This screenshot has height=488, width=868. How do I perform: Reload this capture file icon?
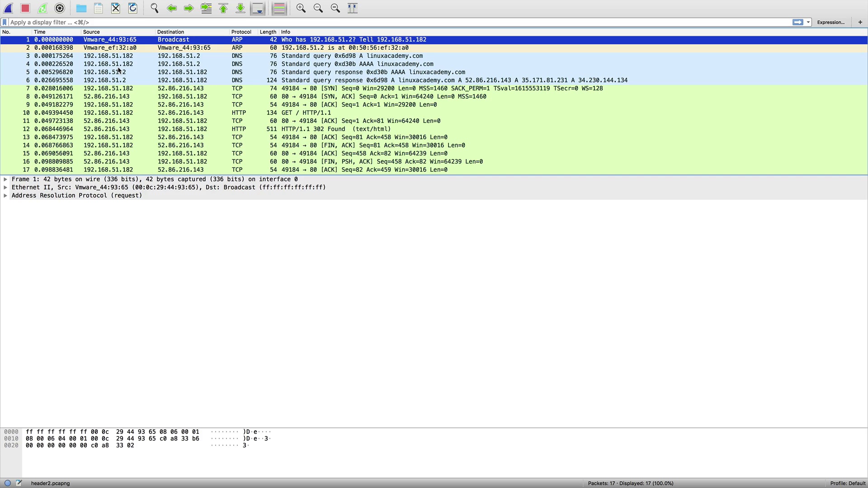[133, 8]
